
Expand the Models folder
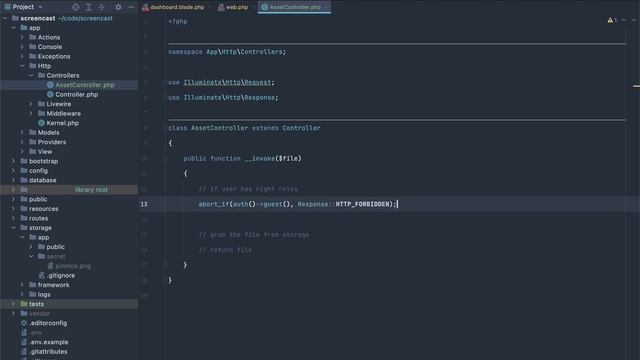tap(22, 133)
